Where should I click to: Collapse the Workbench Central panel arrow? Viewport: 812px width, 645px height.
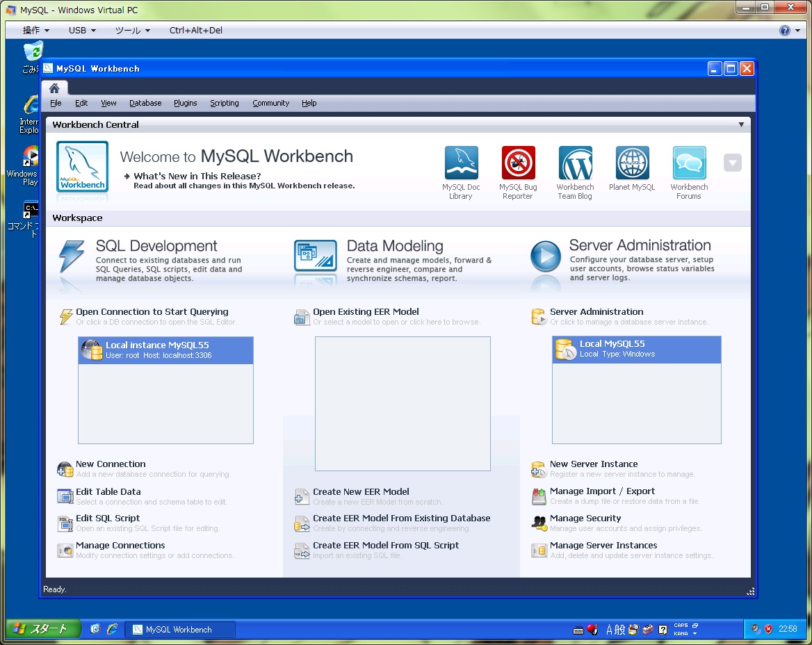[x=741, y=124]
